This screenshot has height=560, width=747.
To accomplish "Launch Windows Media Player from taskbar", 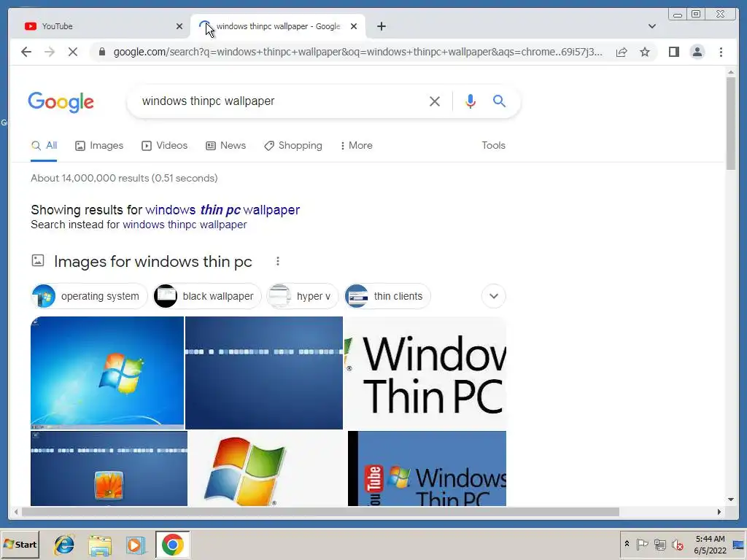I will [136, 545].
